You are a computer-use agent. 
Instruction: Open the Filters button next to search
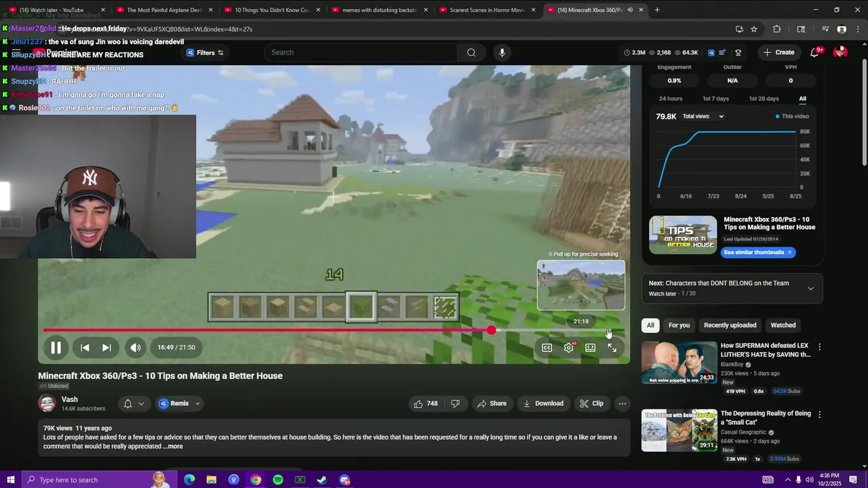[205, 53]
